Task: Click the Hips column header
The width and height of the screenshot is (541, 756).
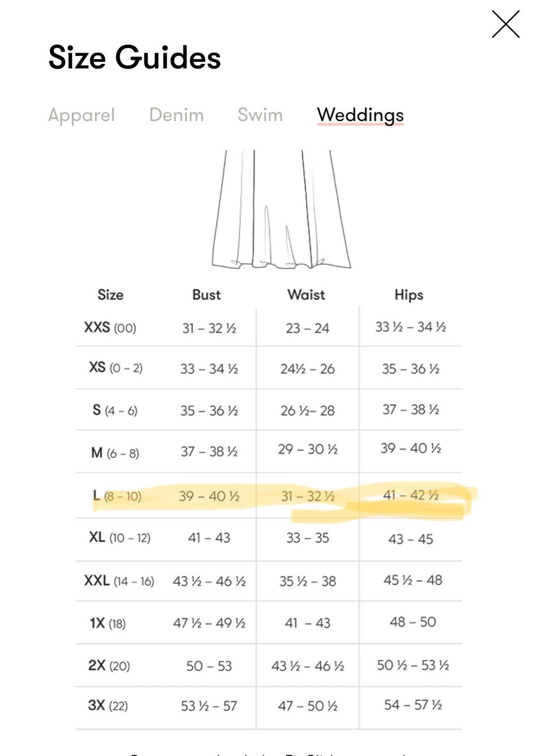Action: (x=409, y=295)
